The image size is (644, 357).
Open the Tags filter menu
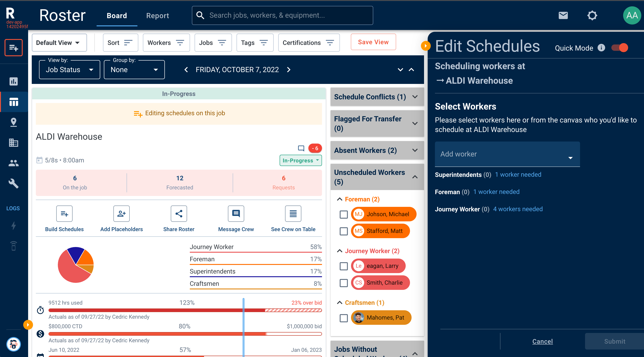click(x=255, y=43)
